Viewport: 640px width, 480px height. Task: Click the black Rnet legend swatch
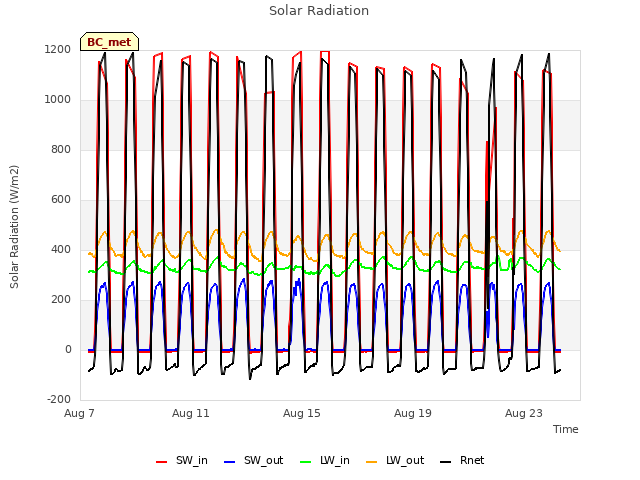point(446,462)
